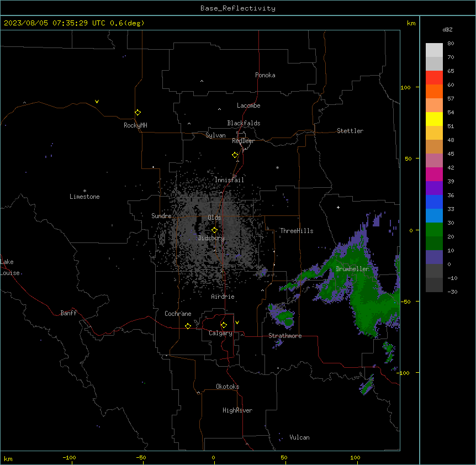This screenshot has height=465, width=476.
Task: Click the Didsbury label
Action: point(211,238)
